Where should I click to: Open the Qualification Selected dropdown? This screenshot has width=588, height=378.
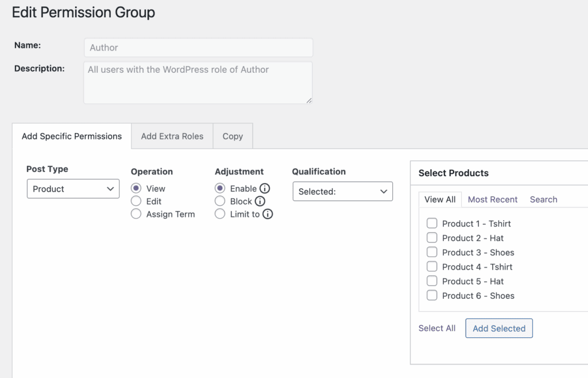point(342,191)
